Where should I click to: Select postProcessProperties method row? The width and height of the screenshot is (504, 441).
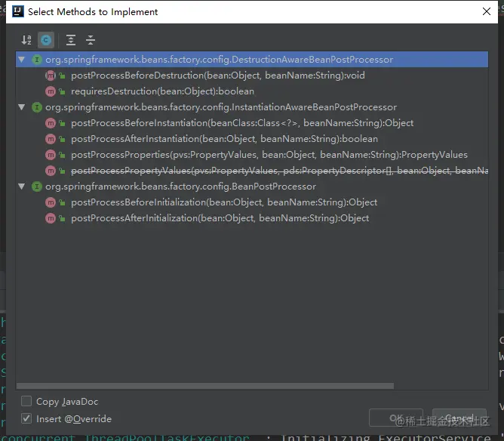tap(252, 155)
